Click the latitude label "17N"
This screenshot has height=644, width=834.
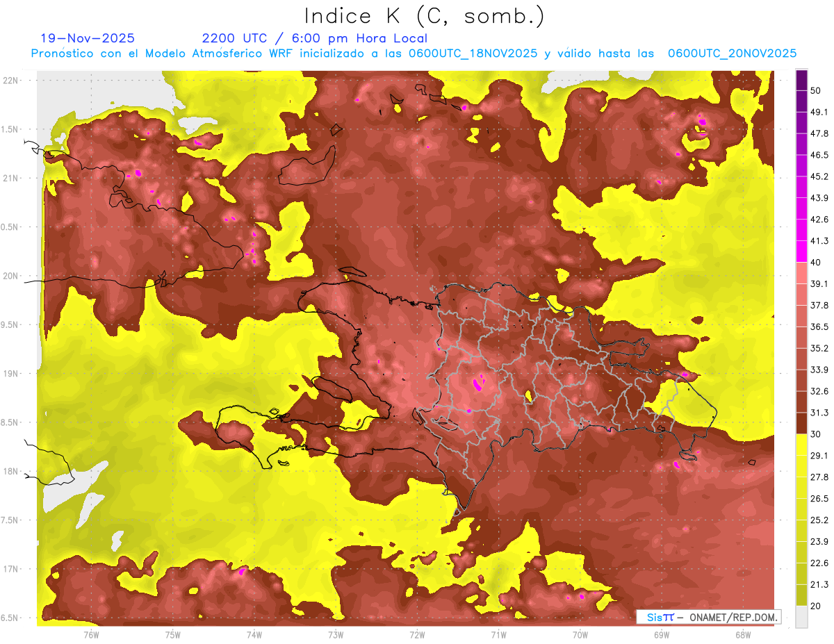click(x=10, y=569)
